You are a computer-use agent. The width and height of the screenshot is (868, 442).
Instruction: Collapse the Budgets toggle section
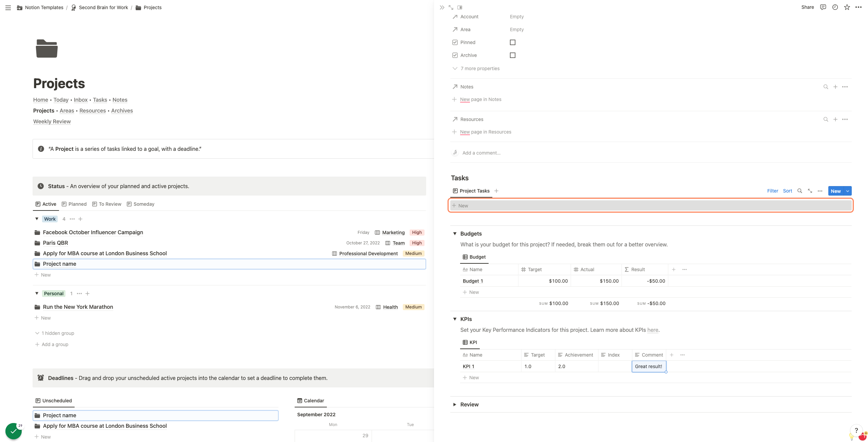click(455, 234)
